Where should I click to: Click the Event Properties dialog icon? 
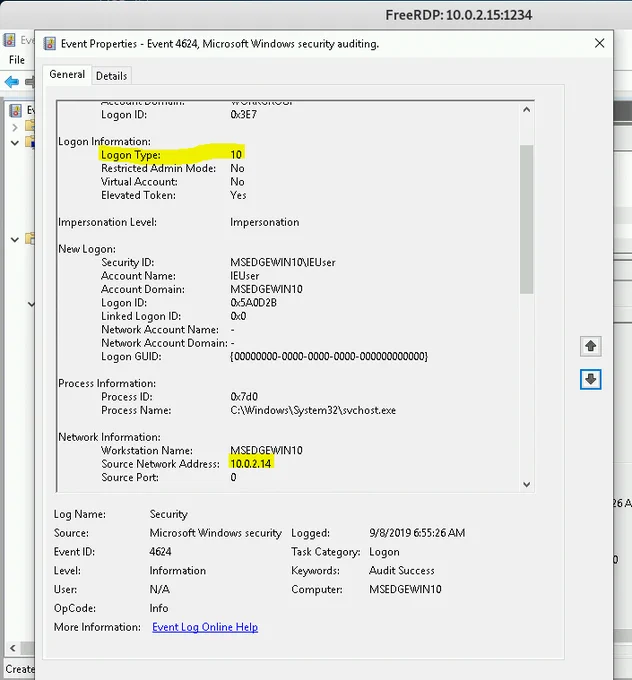tap(50, 44)
